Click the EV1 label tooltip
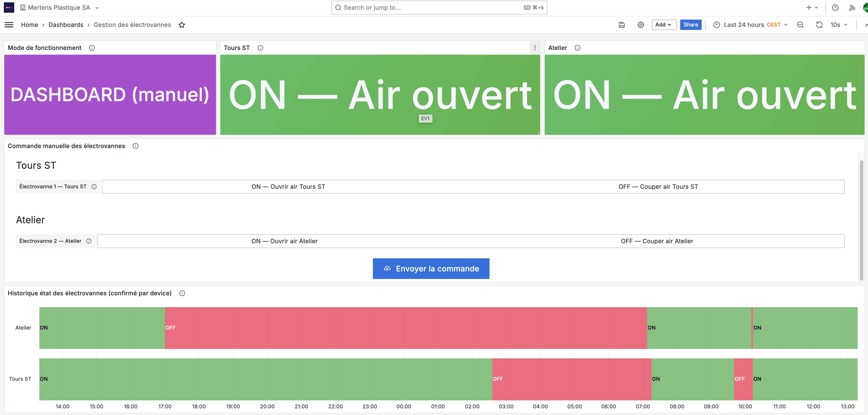 425,119
